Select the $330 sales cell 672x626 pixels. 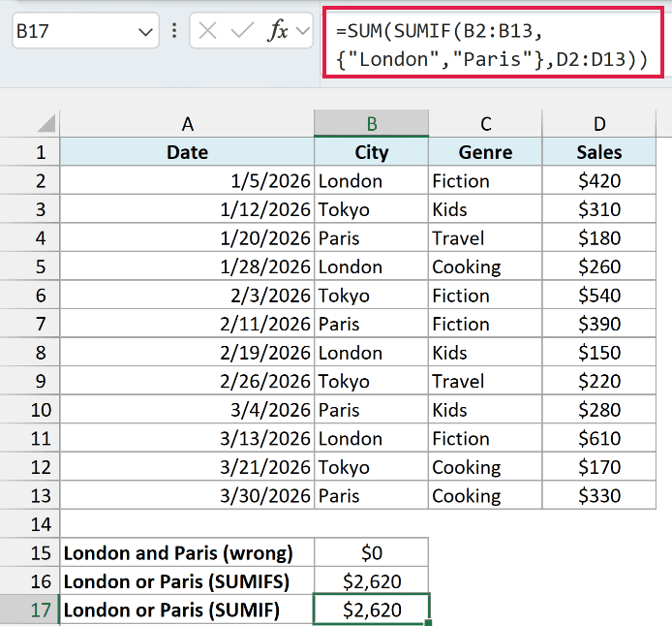point(599,495)
